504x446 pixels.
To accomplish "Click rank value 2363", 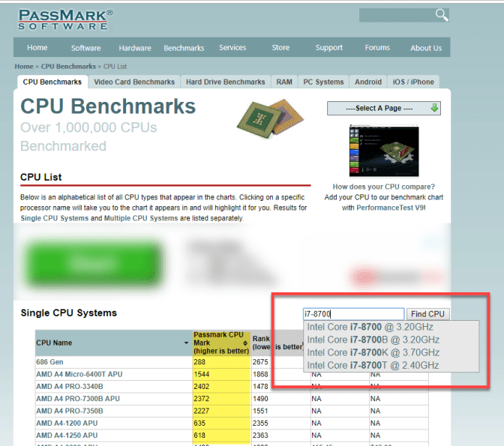I will (260, 436).
